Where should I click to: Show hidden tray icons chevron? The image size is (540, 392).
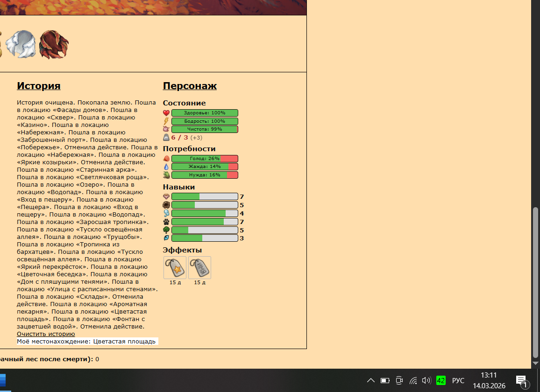pyautogui.click(x=371, y=380)
